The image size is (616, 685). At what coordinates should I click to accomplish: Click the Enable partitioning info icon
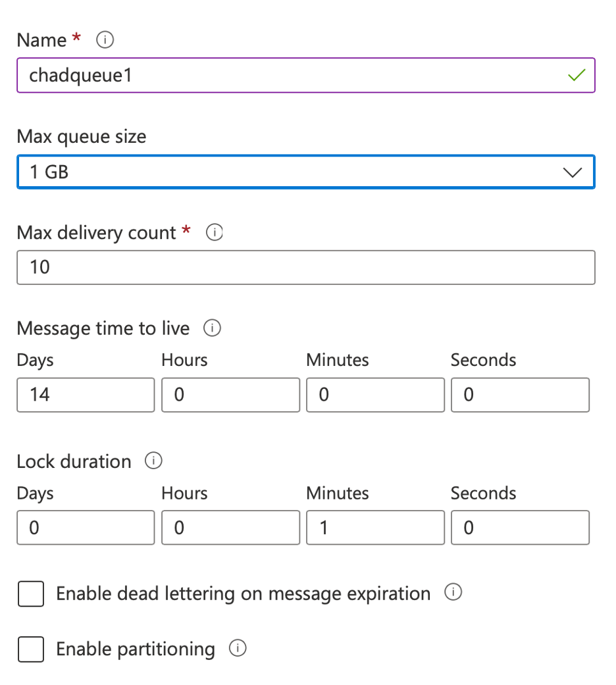click(238, 647)
